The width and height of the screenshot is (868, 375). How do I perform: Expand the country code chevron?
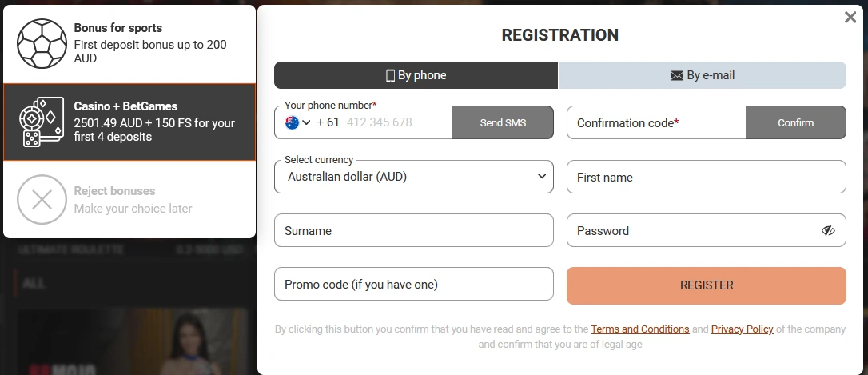306,122
